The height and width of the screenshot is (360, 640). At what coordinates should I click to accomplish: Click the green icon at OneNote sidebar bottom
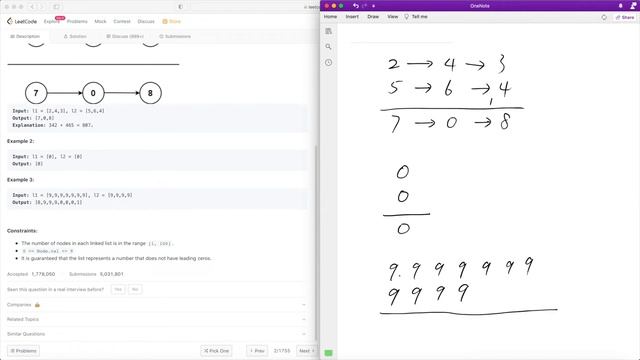329,353
